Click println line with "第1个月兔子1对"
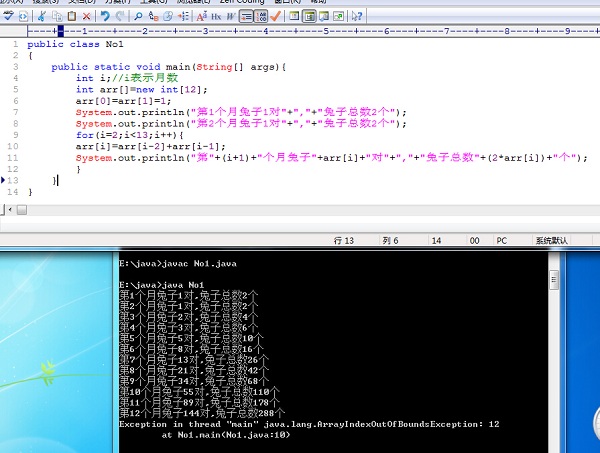This screenshot has height=453, width=600. coord(241,112)
